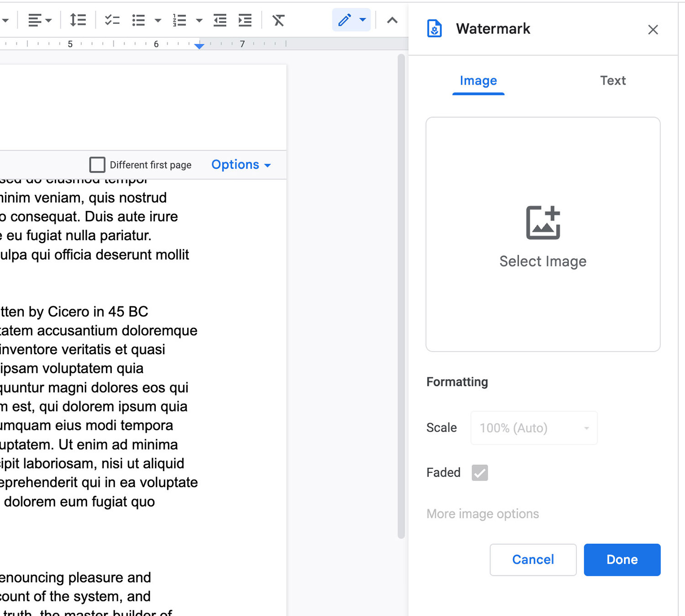Click the text 'tten by Cicero in 45 BC'
The height and width of the screenshot is (616, 685).
point(74,311)
